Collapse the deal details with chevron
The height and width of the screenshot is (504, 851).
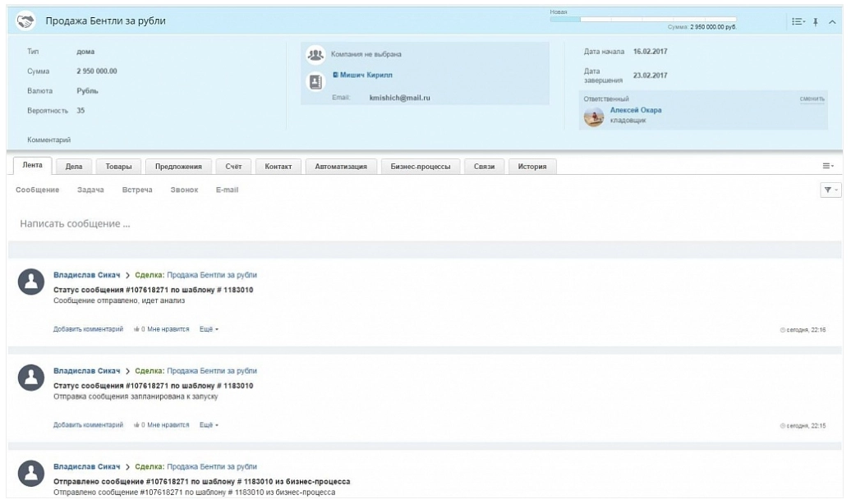tap(830, 21)
